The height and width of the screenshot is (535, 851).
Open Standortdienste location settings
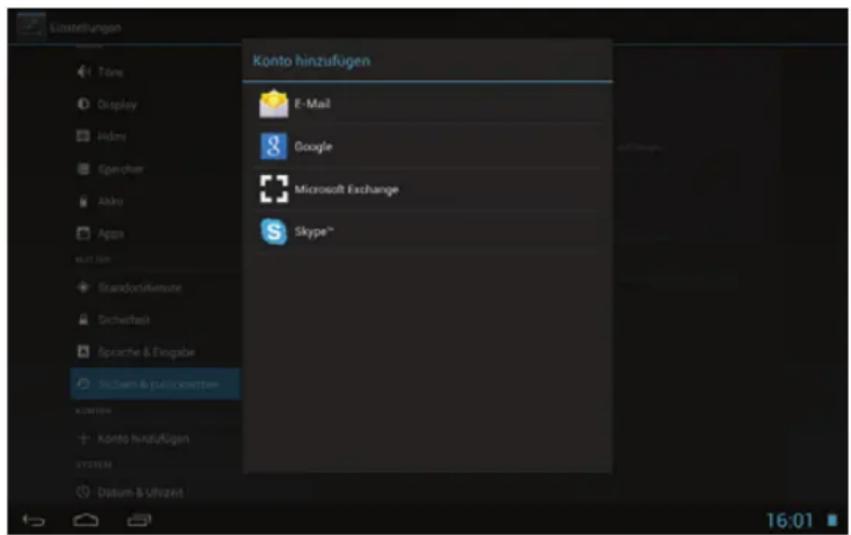coord(155,287)
